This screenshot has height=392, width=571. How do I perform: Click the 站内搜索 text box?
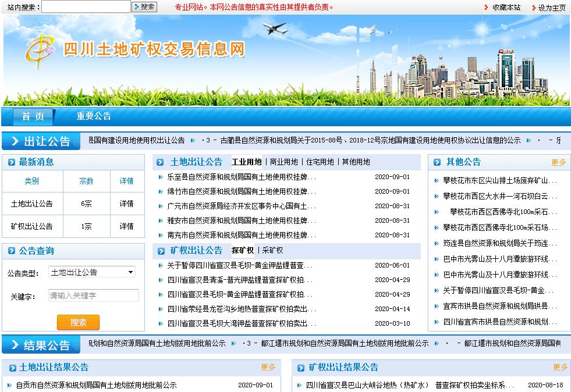click(x=86, y=7)
